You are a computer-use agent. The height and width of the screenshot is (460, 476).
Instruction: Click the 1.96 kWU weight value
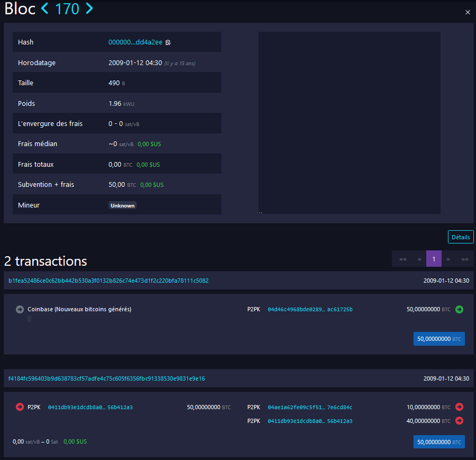121,103
